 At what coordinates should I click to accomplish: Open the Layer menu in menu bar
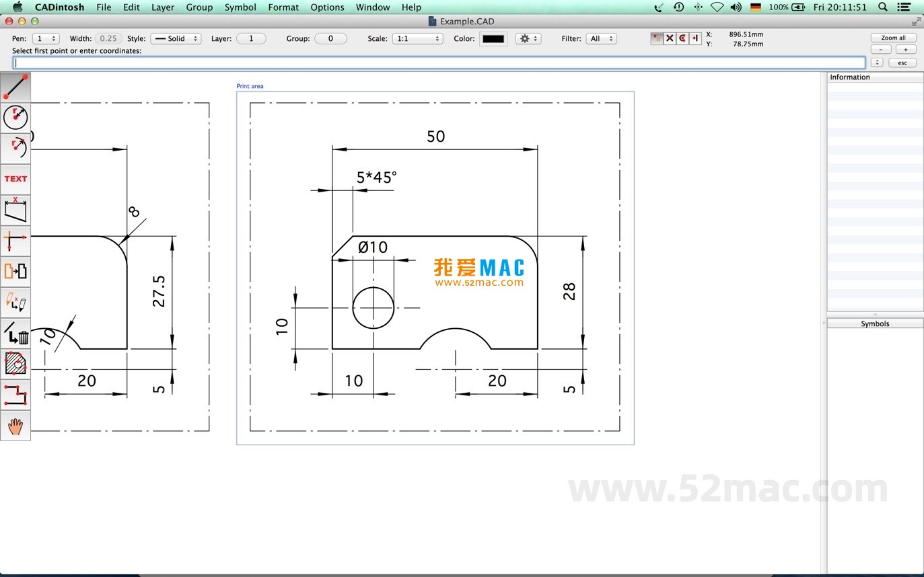tap(162, 7)
